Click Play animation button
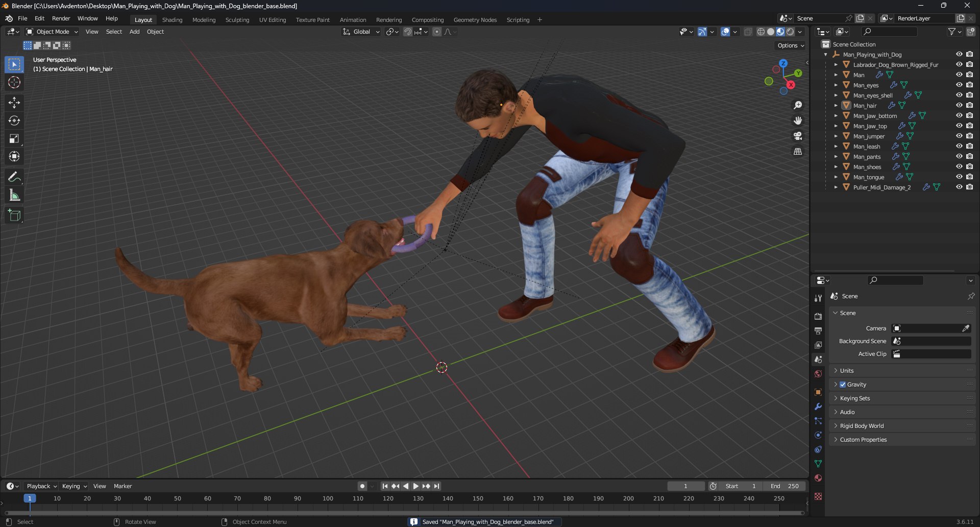The height and width of the screenshot is (527, 980). [x=415, y=486]
